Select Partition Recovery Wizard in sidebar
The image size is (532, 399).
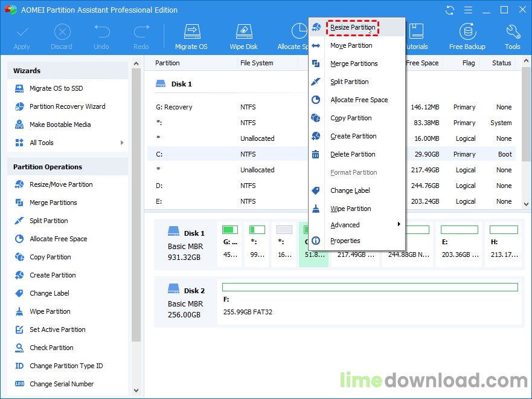tap(67, 106)
